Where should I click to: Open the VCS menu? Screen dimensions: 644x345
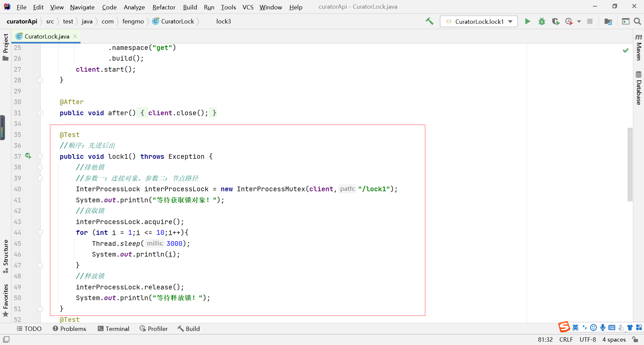click(x=248, y=7)
